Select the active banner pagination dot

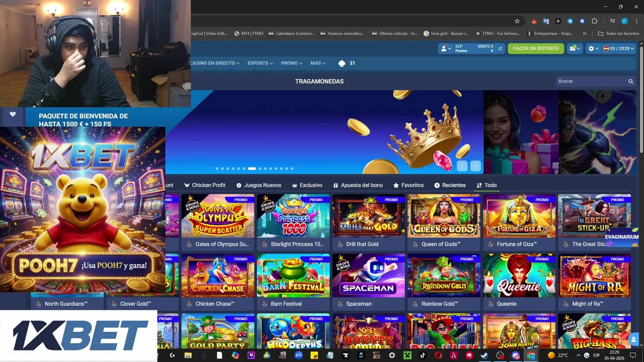click(252, 168)
